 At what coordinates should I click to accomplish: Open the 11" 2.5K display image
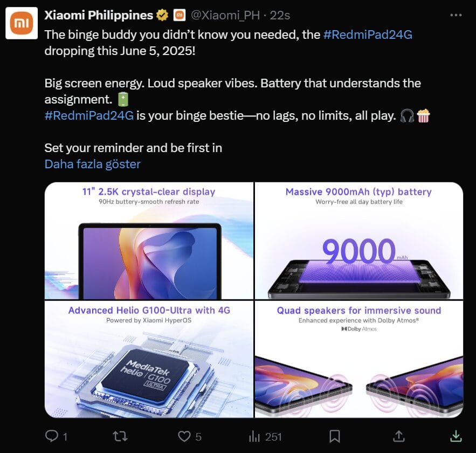tap(149, 241)
